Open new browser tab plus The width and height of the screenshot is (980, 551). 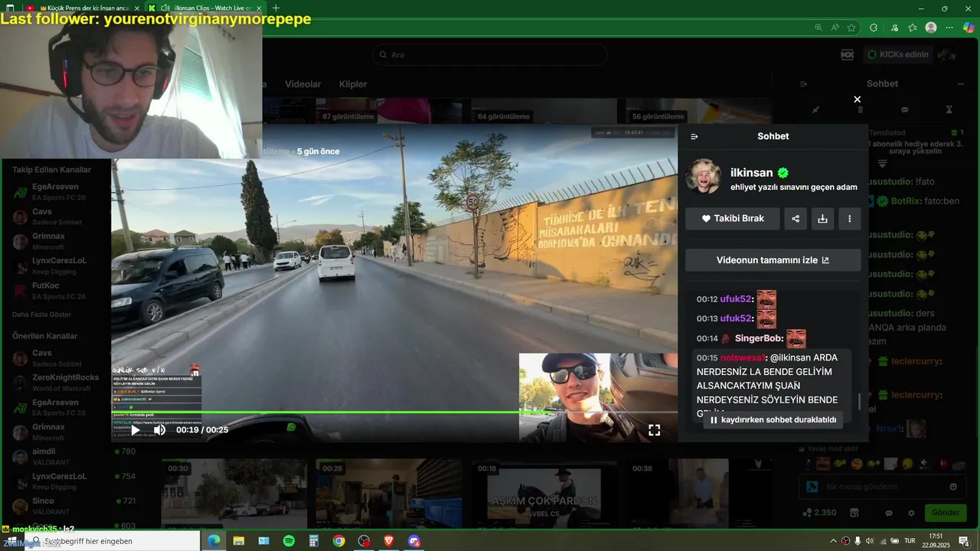tap(276, 8)
